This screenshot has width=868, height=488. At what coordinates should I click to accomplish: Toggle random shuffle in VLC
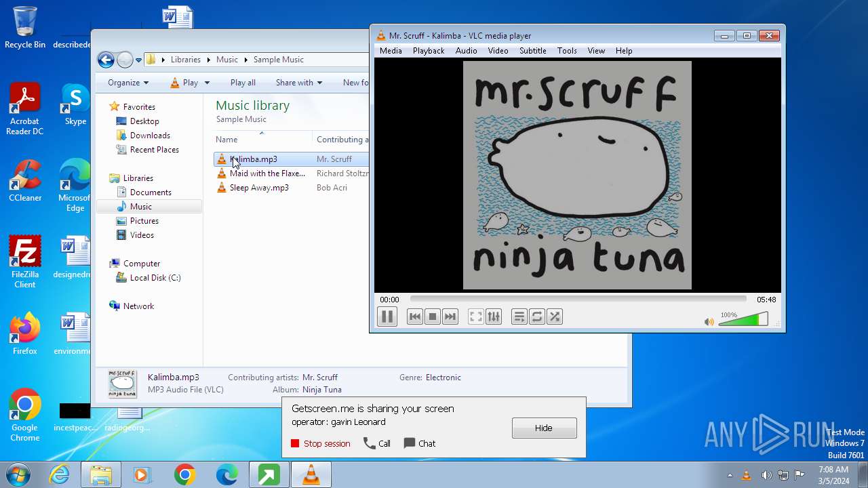555,317
